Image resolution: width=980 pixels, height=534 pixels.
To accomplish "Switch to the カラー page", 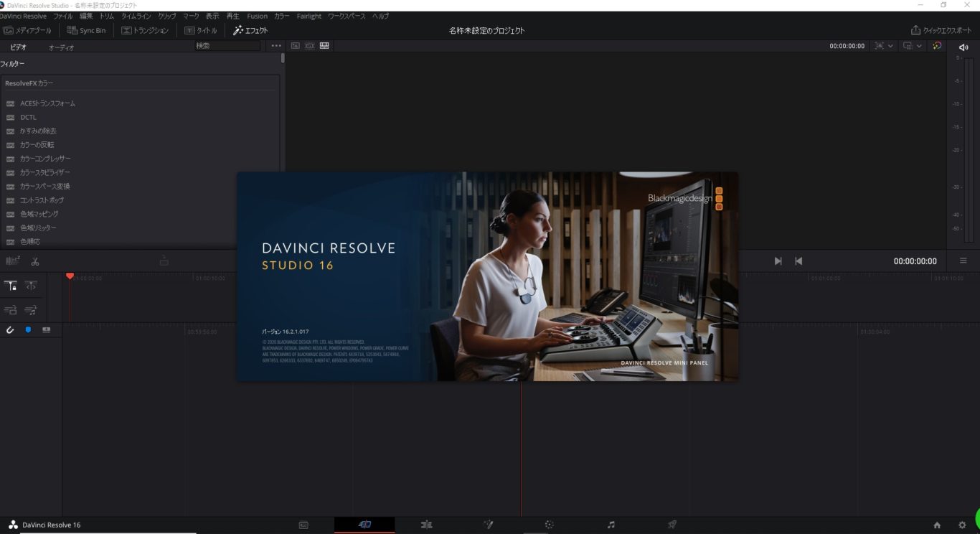I will click(549, 525).
